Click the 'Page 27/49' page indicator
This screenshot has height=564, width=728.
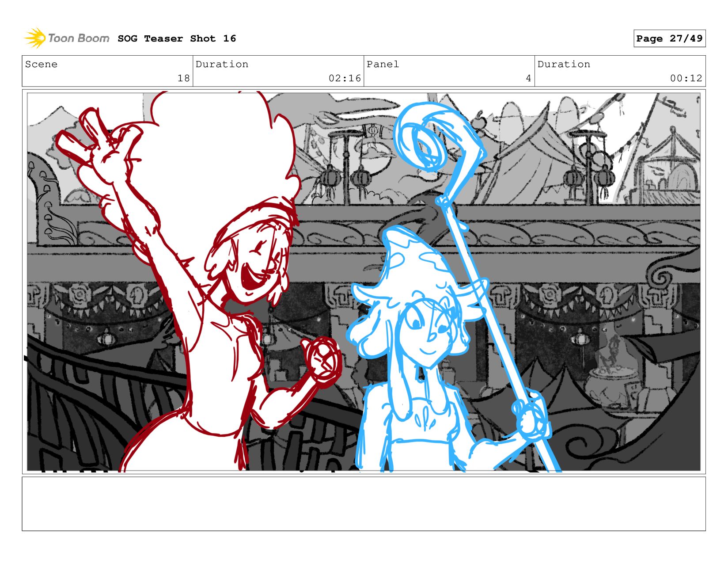click(669, 38)
